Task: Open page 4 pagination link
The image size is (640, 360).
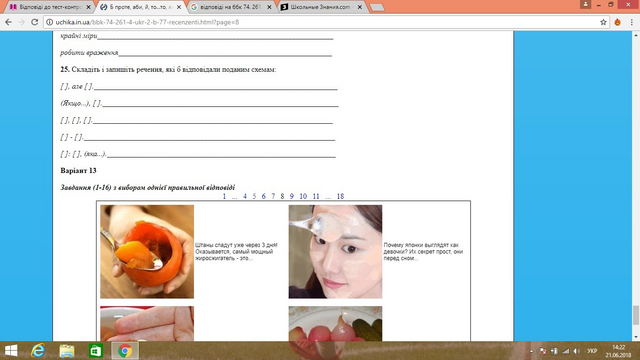Action: pos(244,196)
